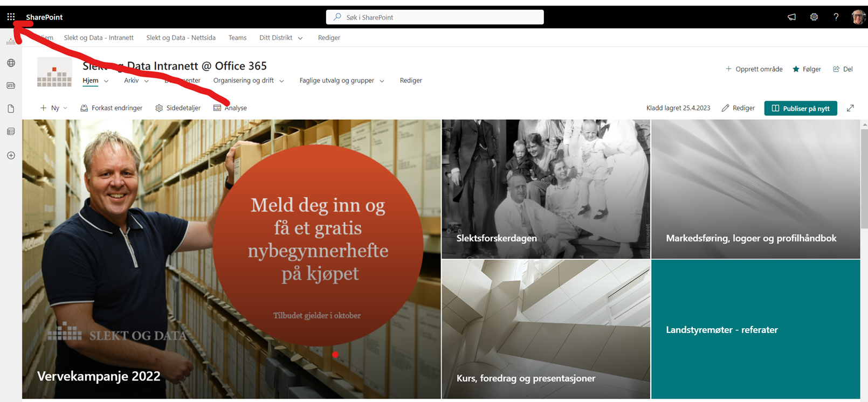Open the app launcher waffle icon
The height and width of the screenshot is (402, 868).
click(x=11, y=17)
